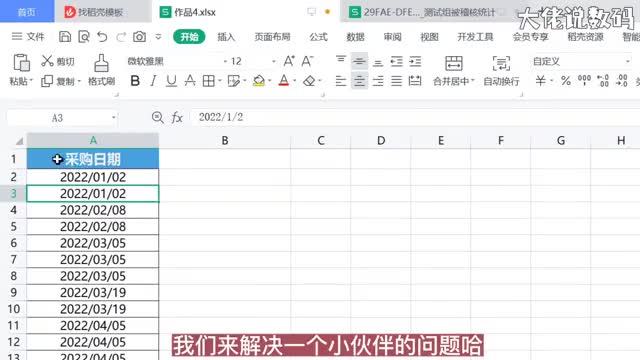The width and height of the screenshot is (640, 360).
Task: Align text right
Action: click(378, 81)
